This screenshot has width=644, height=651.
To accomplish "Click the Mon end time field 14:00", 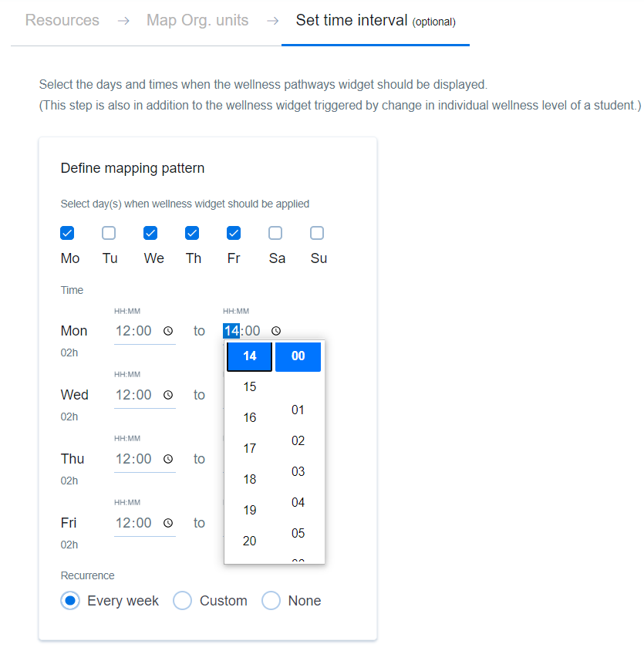I will pos(253,331).
